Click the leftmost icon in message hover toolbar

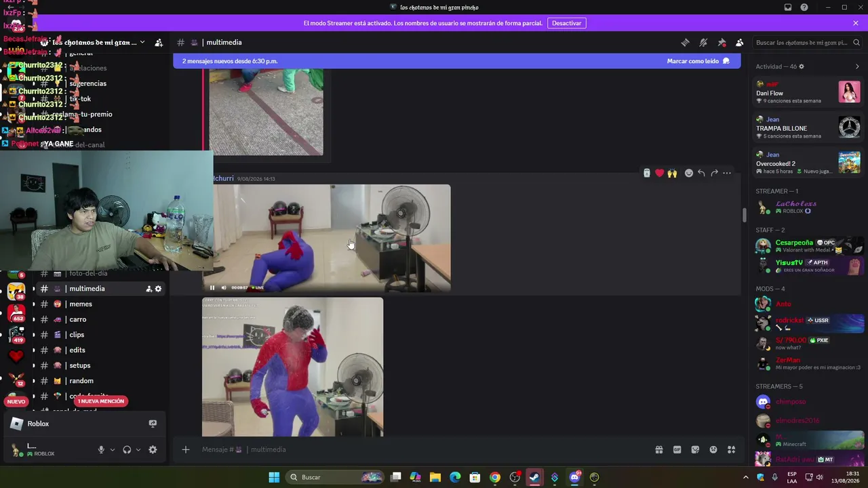tap(647, 174)
